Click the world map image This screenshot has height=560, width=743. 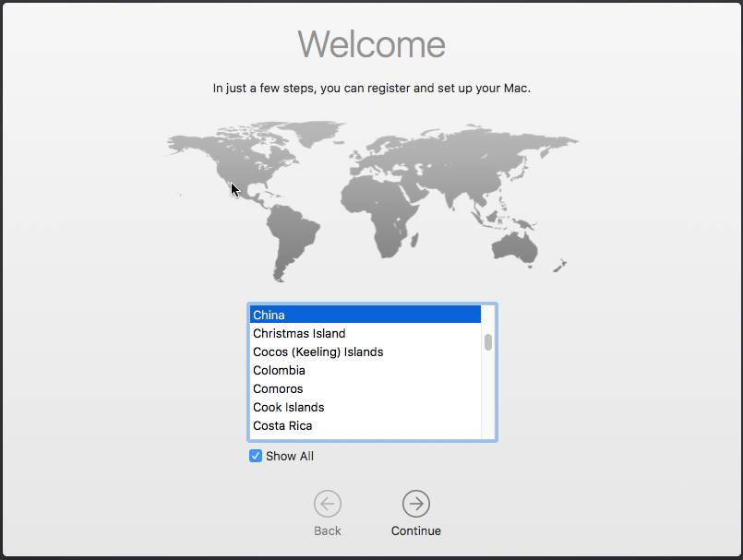pos(372,201)
